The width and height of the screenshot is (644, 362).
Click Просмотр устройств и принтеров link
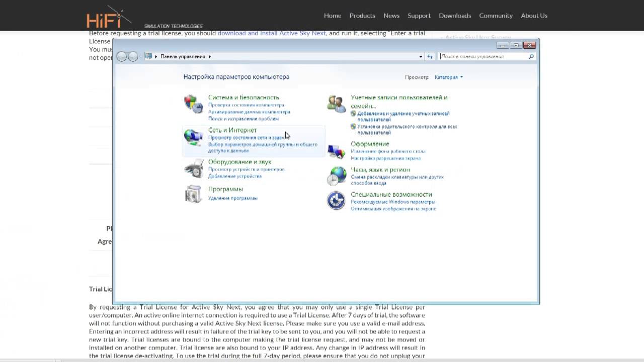246,169
